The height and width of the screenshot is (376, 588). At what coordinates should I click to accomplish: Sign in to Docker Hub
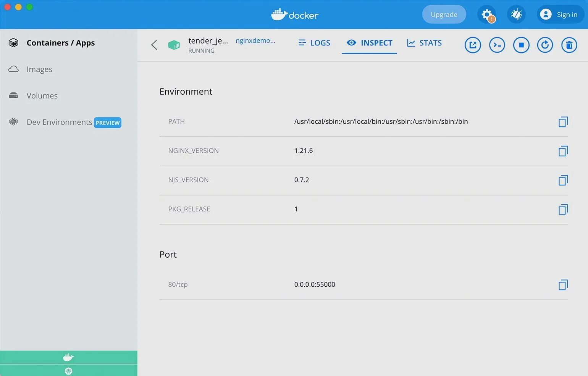[560, 14]
